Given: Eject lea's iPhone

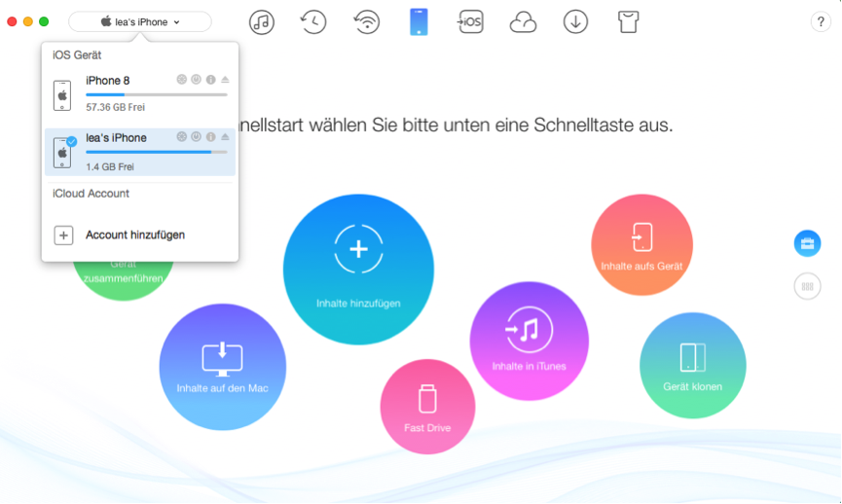Looking at the screenshot, I should click(225, 137).
